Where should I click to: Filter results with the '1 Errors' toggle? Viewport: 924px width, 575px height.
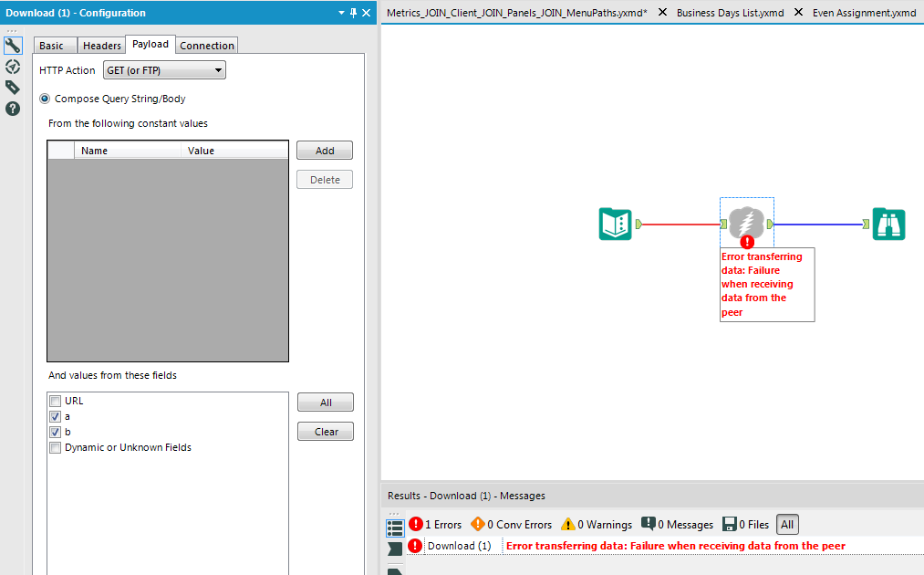tap(435, 524)
